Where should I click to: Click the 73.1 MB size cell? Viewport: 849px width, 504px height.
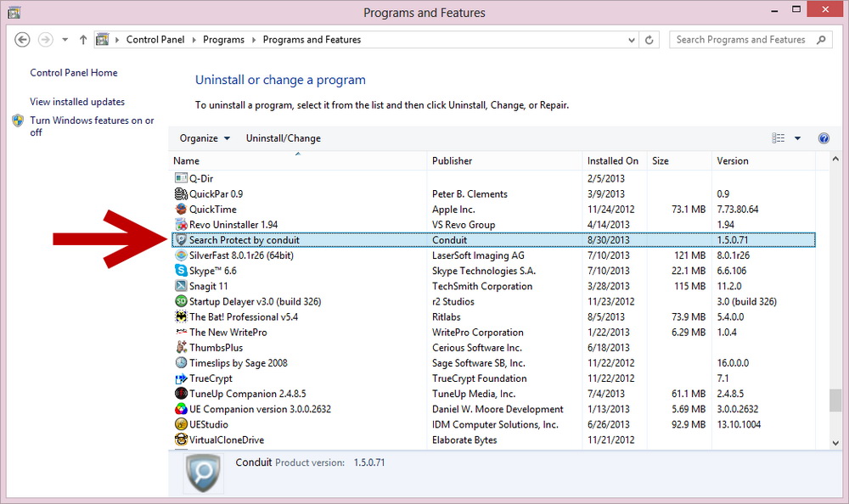coord(689,209)
